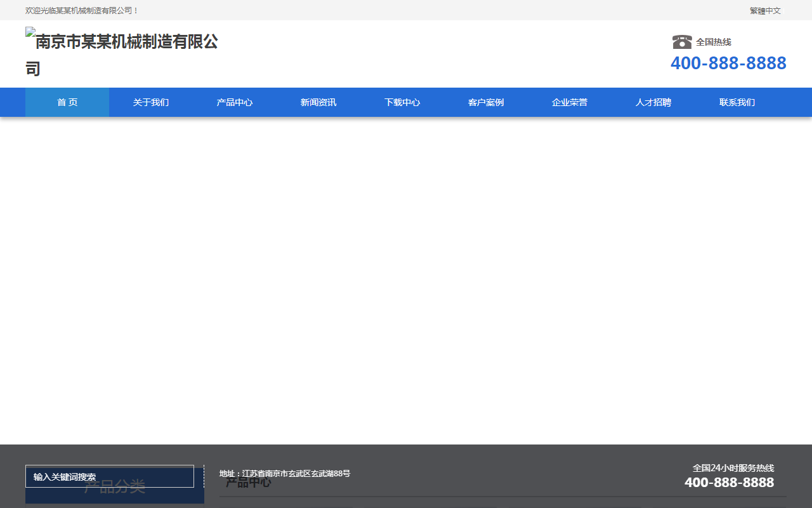812x508 pixels.
Task: Click the blue hotline number 400-888-8888
Action: tap(728, 63)
